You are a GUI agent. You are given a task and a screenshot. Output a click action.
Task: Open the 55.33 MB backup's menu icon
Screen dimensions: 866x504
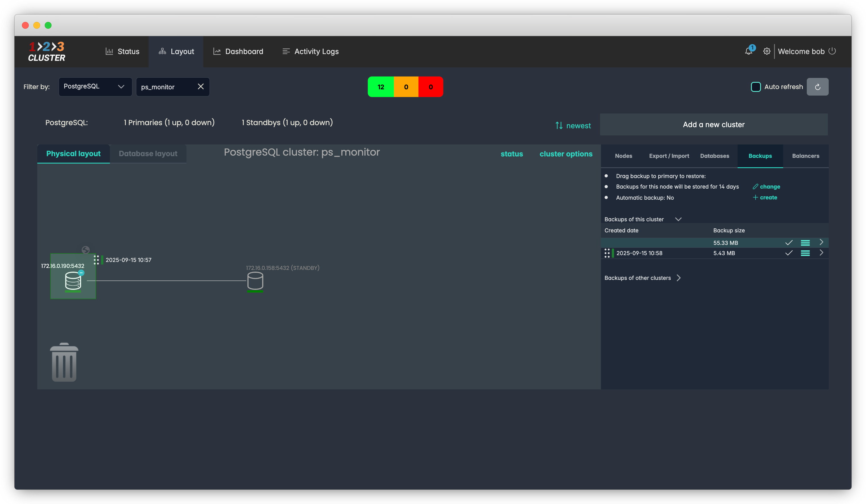(805, 243)
